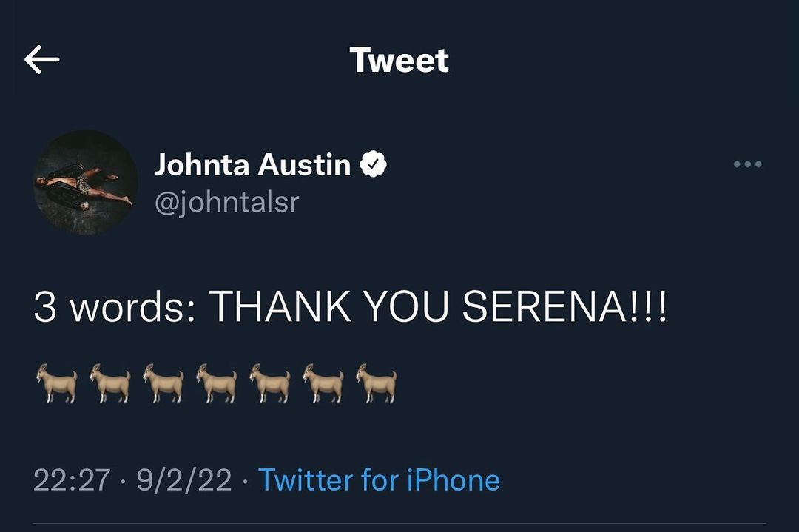Viewport: 799px width, 532px height.
Task: Click the third goat emoji
Action: tap(163, 383)
